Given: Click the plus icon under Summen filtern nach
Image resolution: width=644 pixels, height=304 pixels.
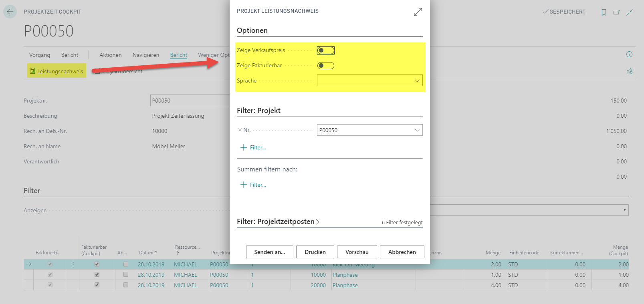Looking at the screenshot, I should 243,185.
